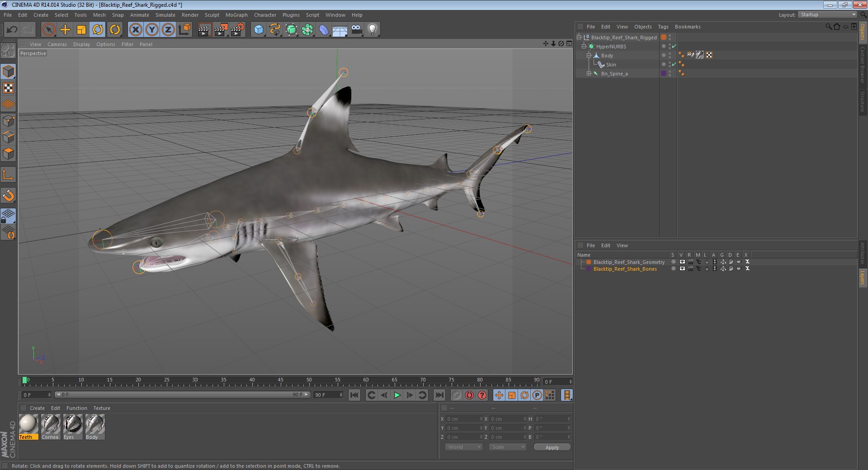This screenshot has height=470, width=868.
Task: Toggle HyperNURBS enable checkmark
Action: pyautogui.click(x=674, y=47)
